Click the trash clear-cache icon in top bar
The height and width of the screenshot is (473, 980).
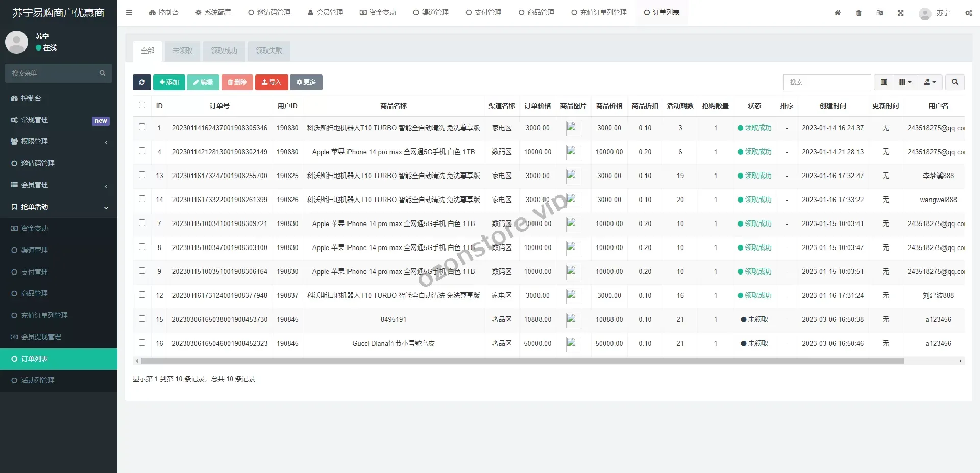coord(859,13)
